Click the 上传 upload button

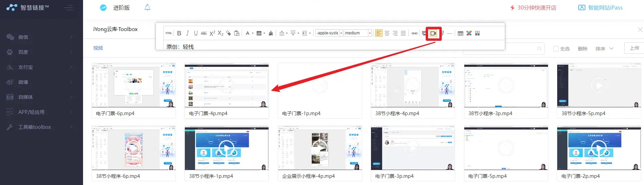click(634, 48)
